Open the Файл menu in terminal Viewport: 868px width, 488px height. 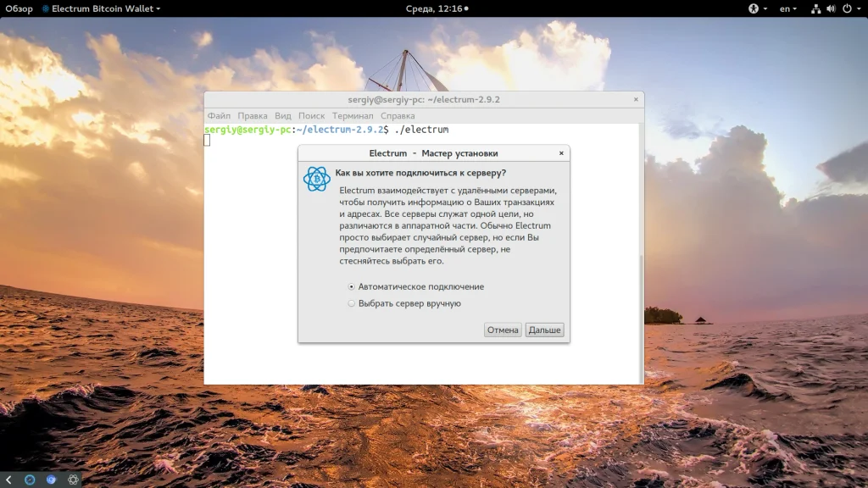219,115
